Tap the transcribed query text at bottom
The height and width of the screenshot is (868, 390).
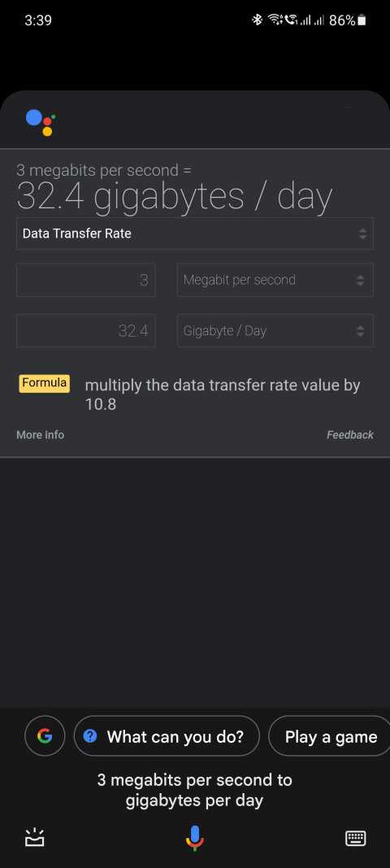coord(195,790)
